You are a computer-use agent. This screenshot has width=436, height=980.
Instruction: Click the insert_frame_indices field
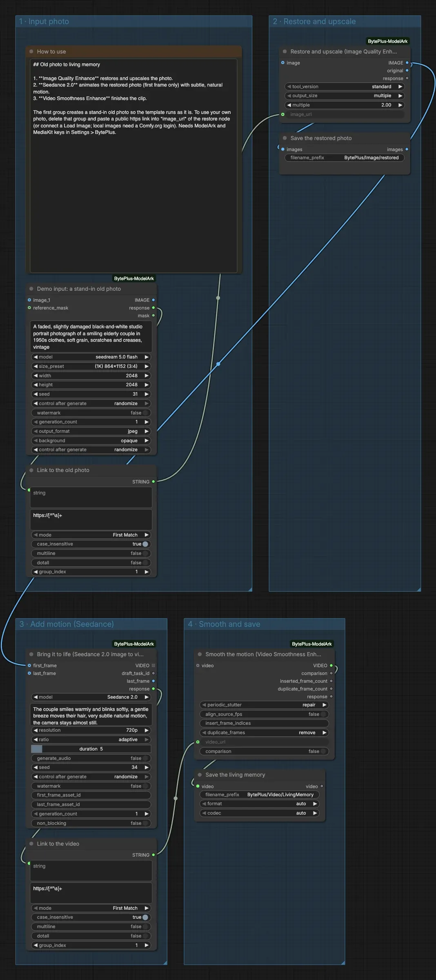click(x=264, y=723)
